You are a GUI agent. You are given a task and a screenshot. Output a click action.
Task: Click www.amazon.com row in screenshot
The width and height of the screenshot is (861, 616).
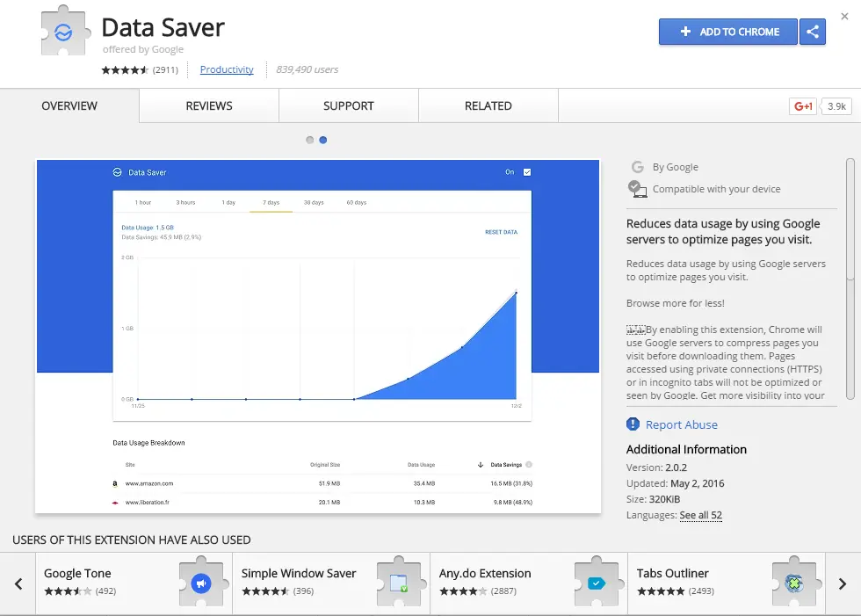322,483
